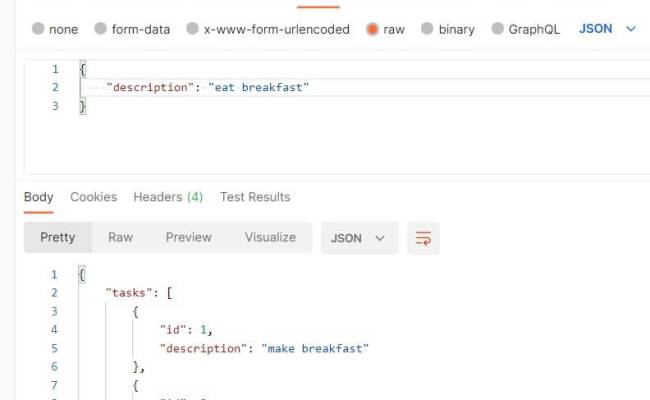Pick the binary body option

pos(427,29)
